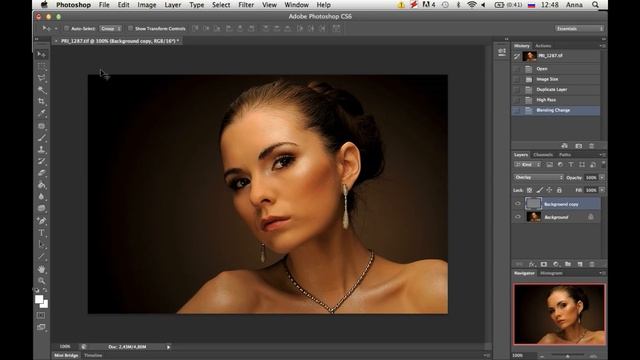Select the History Brush tool
This screenshot has width=640, height=360.
pyautogui.click(x=41, y=161)
